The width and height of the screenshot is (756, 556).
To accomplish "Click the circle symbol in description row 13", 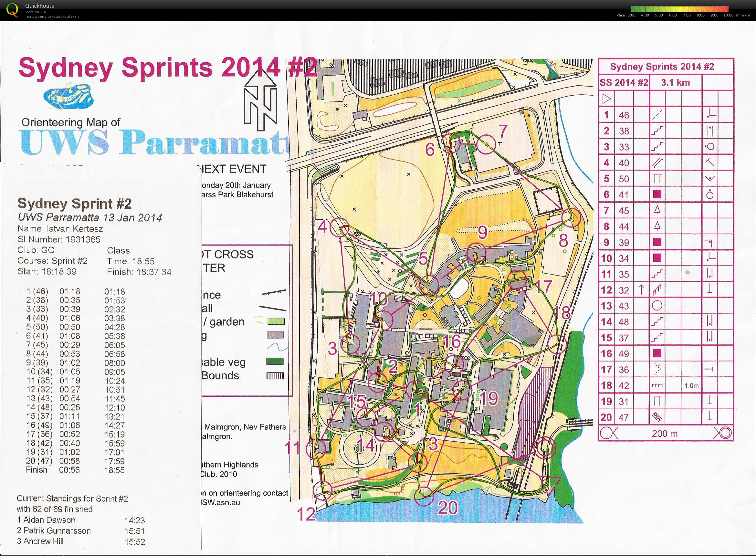I will point(657,306).
